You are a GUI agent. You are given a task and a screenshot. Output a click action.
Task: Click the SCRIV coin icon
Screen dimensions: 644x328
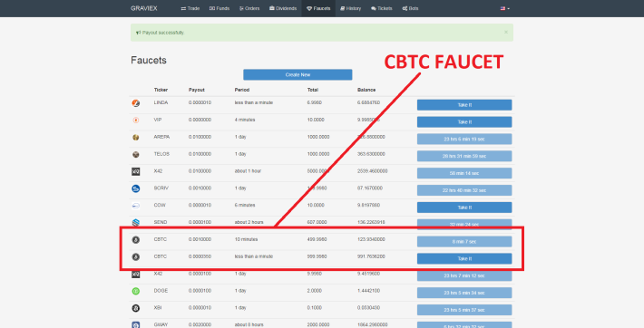point(135,188)
